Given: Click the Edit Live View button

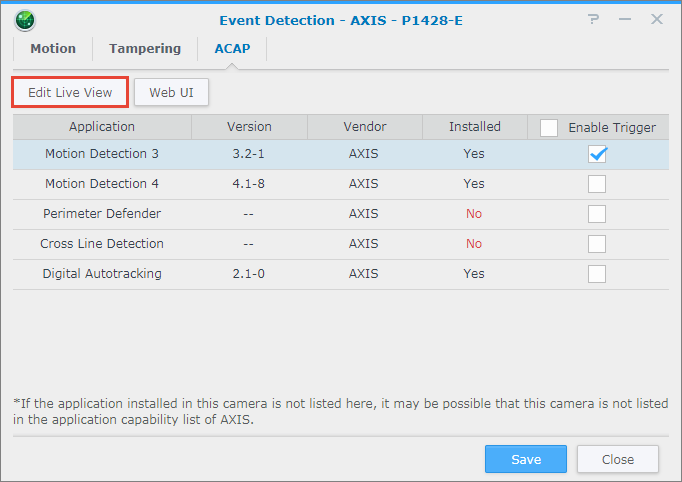Looking at the screenshot, I should pos(70,92).
